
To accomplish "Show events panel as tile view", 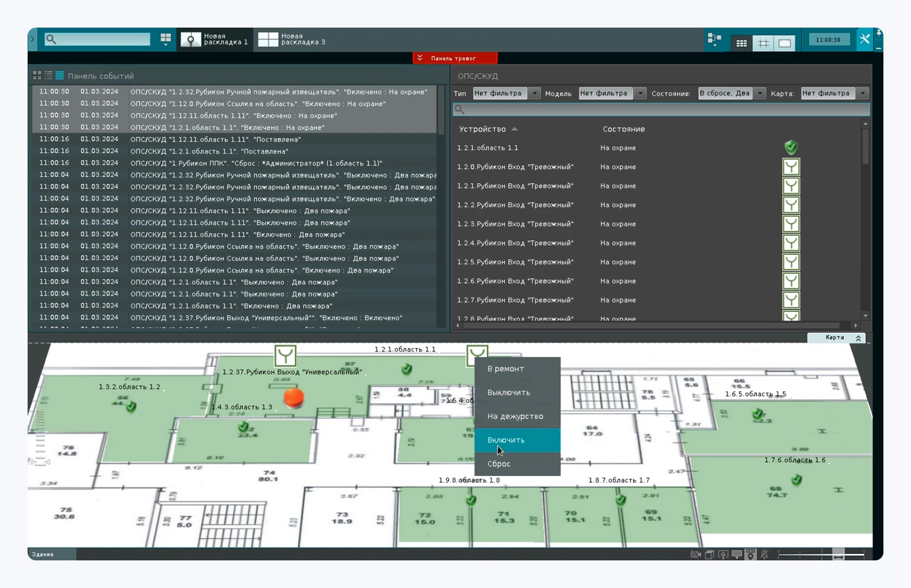I will (37, 75).
